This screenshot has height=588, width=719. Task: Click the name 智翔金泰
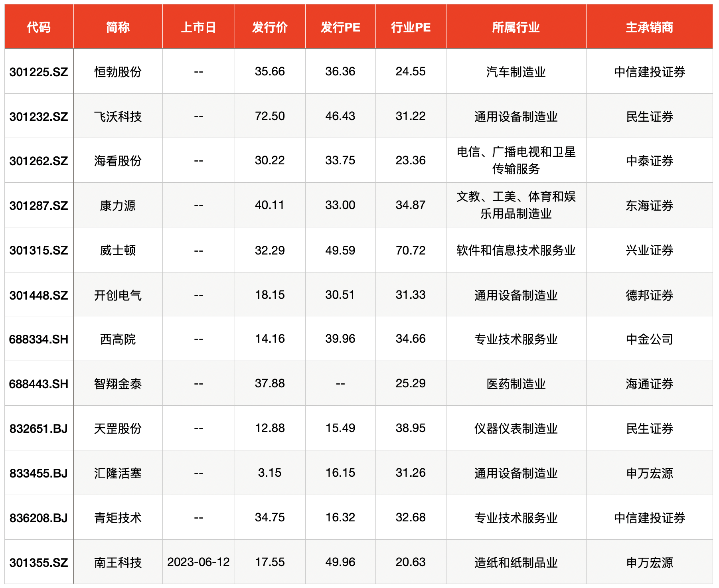coord(118,384)
